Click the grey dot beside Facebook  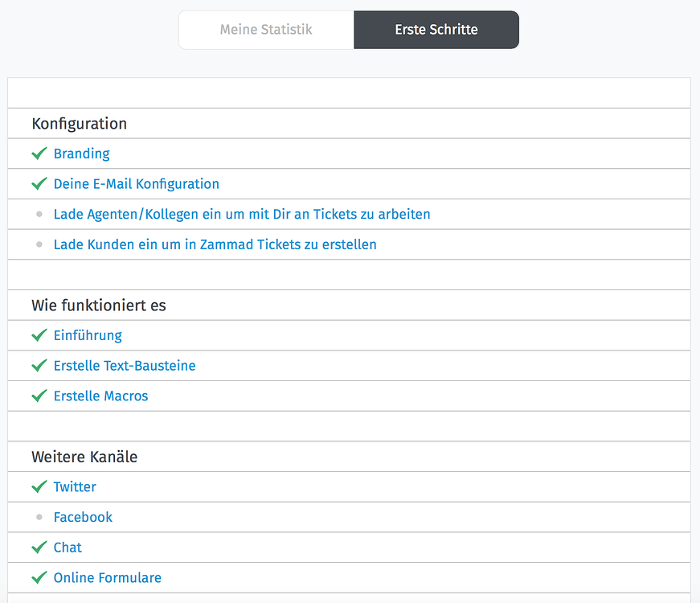(x=39, y=517)
